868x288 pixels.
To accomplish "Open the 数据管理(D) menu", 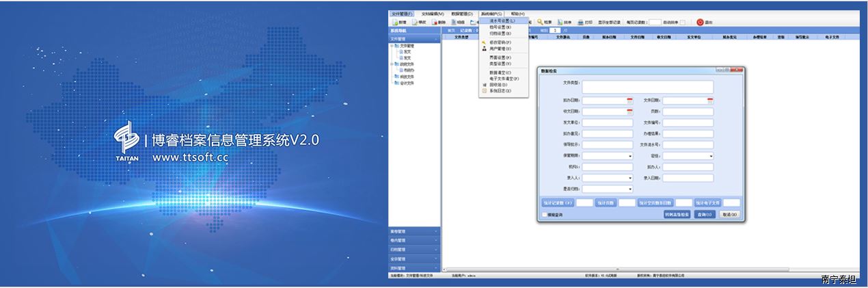I will click(462, 14).
